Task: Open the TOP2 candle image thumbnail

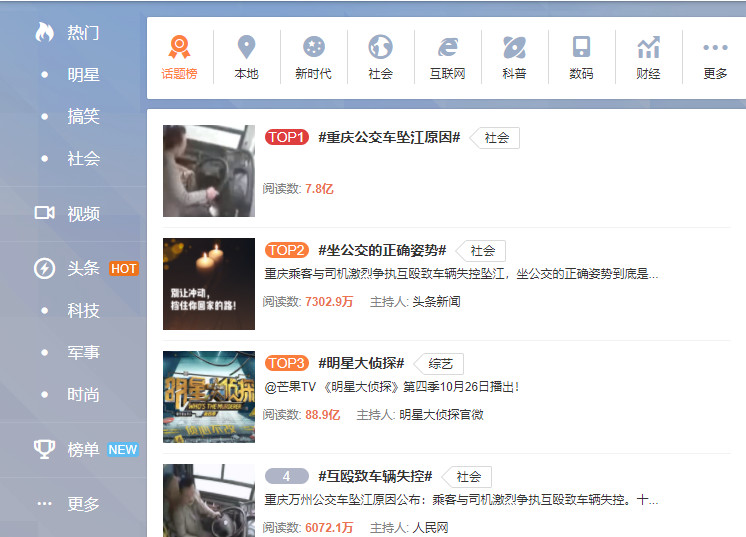Action: pyautogui.click(x=209, y=284)
